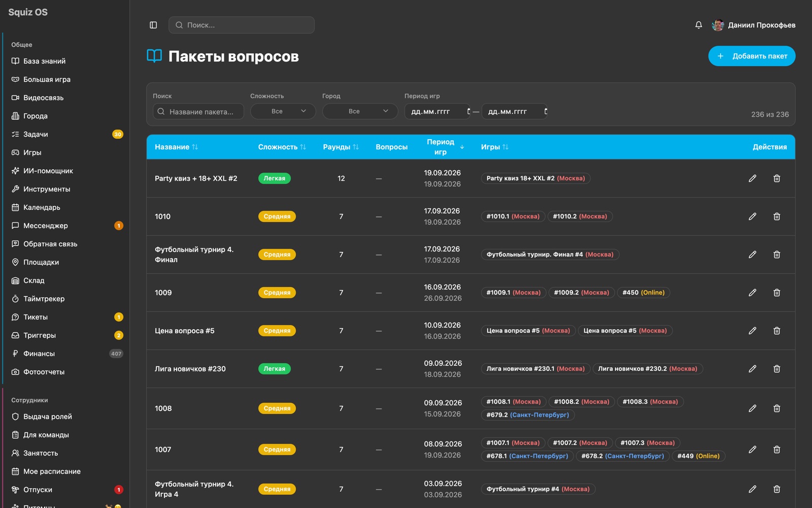Open Таймтрекер sidebar item
The height and width of the screenshot is (508, 812).
[44, 299]
